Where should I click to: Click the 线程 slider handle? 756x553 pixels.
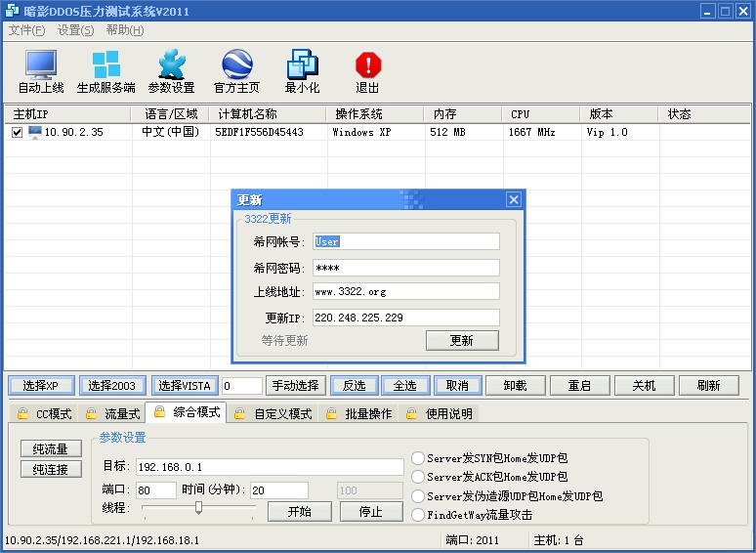tap(198, 507)
